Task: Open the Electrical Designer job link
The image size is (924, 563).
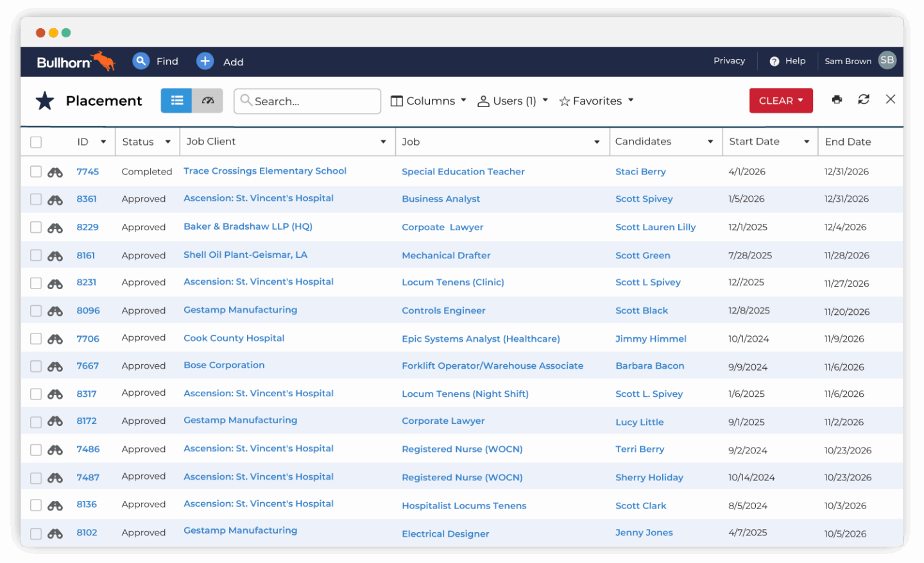Action: tap(445, 534)
